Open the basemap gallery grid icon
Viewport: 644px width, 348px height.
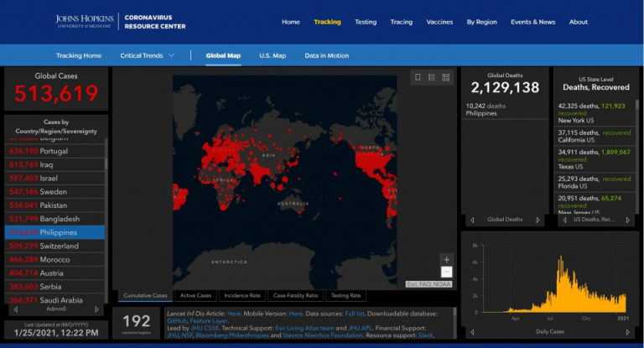(x=446, y=77)
